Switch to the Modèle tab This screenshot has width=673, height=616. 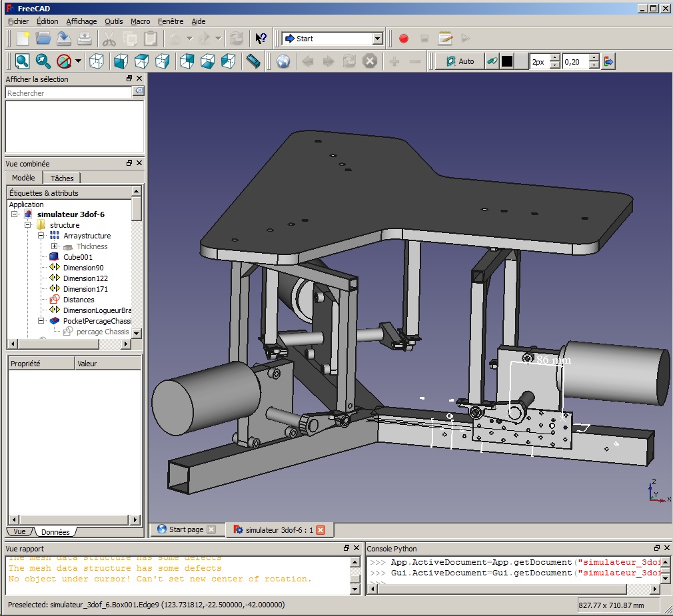pyautogui.click(x=23, y=178)
